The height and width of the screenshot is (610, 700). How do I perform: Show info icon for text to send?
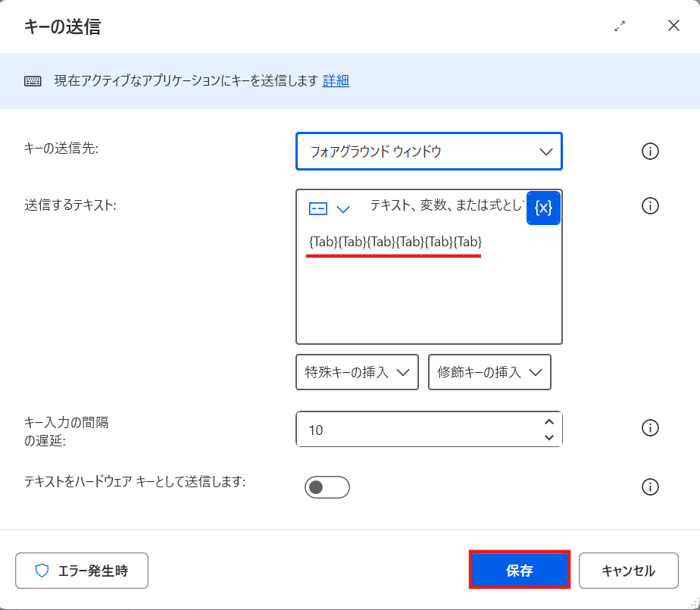650,206
